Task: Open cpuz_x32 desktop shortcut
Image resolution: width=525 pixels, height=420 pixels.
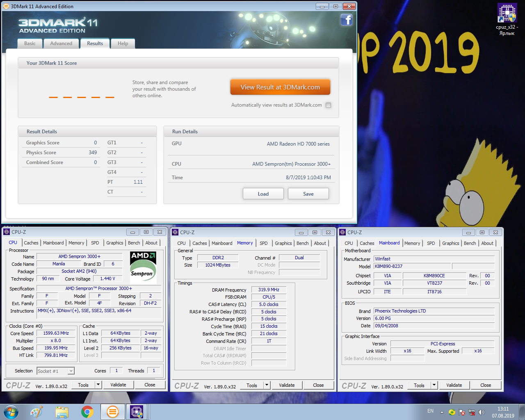Action: click(507, 19)
